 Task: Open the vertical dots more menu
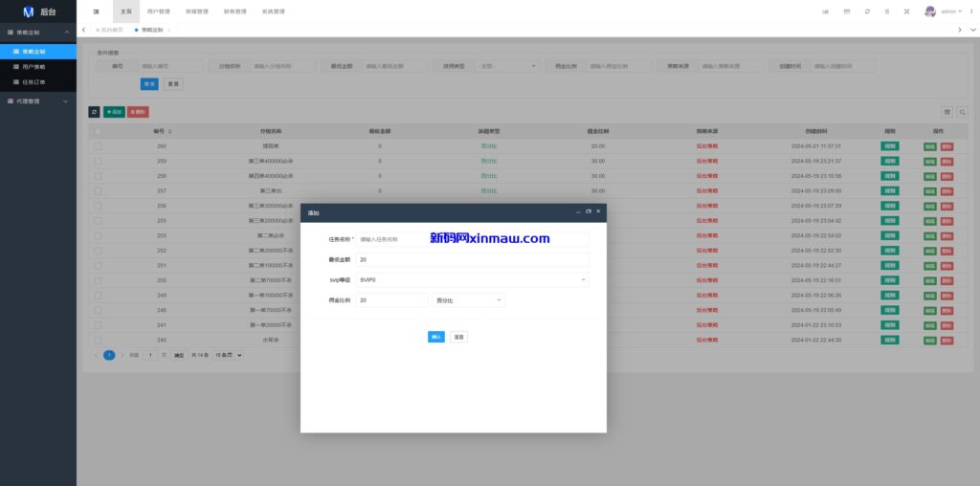(971, 11)
